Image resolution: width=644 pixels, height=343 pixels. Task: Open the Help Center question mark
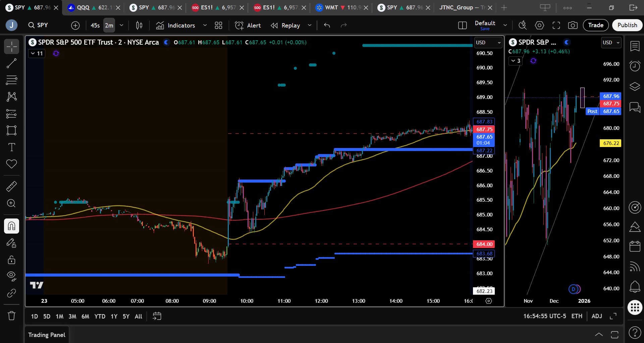[x=635, y=333]
